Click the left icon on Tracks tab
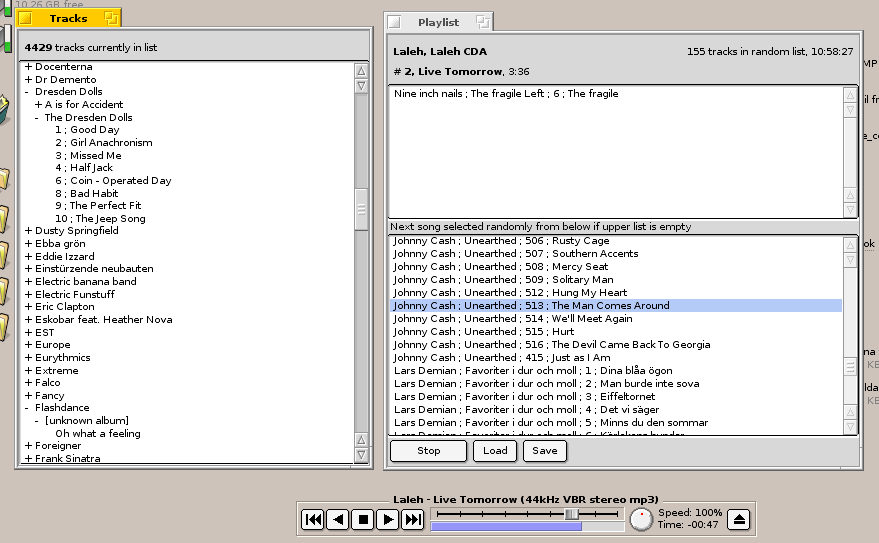 click(x=25, y=18)
